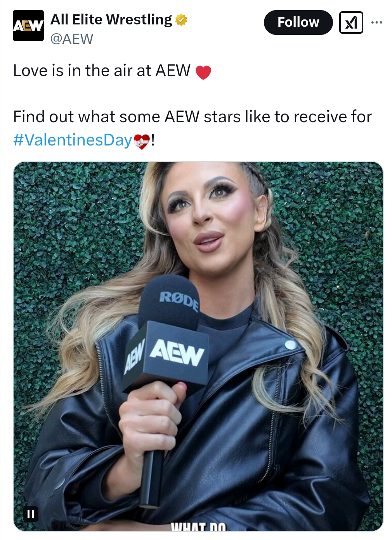Click the gold verified badge

pos(181,20)
